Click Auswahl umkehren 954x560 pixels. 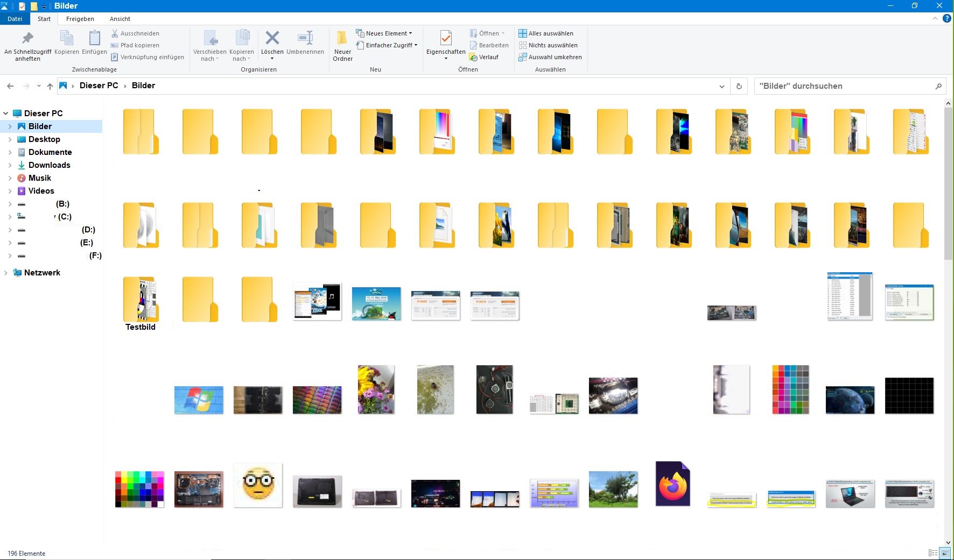pos(550,57)
